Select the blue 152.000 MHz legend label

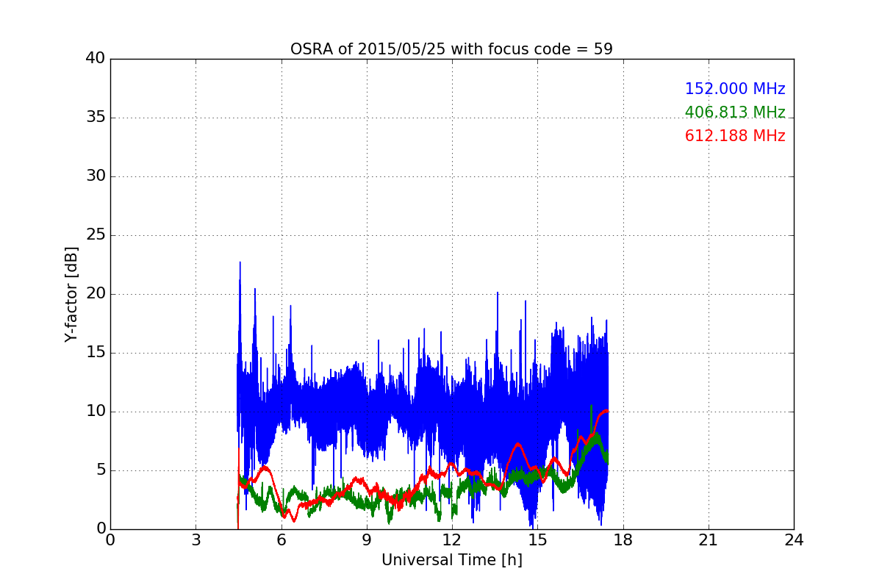(735, 89)
